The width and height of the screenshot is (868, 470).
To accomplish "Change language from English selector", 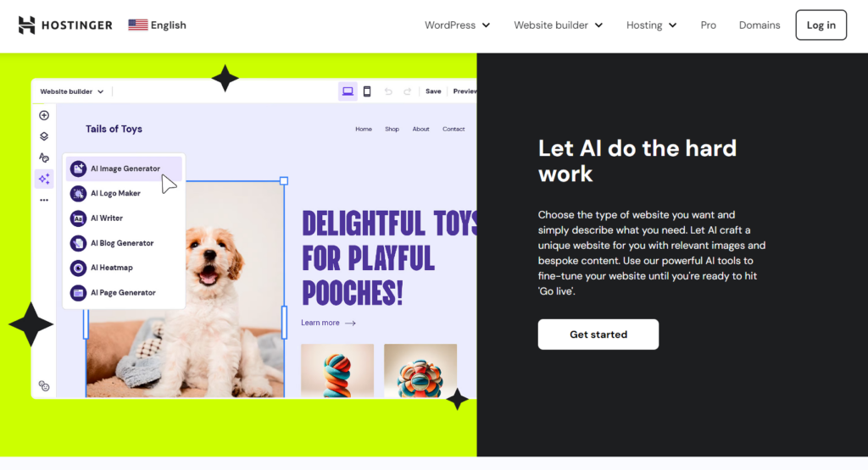I will [x=157, y=25].
